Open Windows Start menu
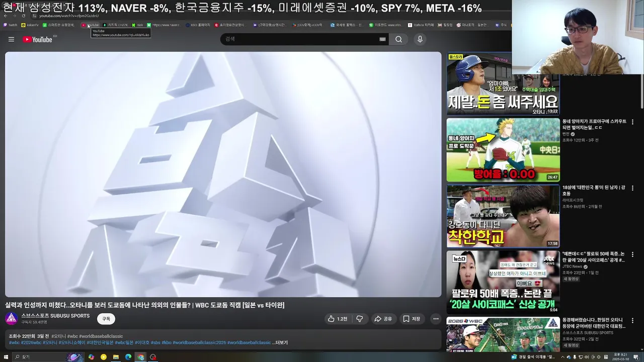This screenshot has width=644, height=362. pyautogui.click(x=6, y=357)
